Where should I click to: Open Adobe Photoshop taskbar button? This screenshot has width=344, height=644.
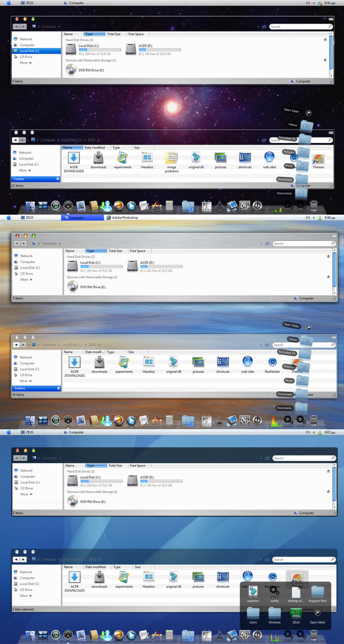(122, 217)
